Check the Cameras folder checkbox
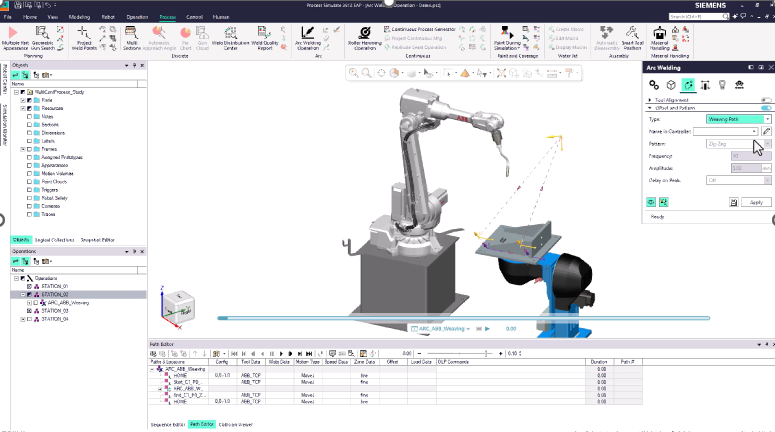This screenshot has height=432, width=775. click(29, 206)
